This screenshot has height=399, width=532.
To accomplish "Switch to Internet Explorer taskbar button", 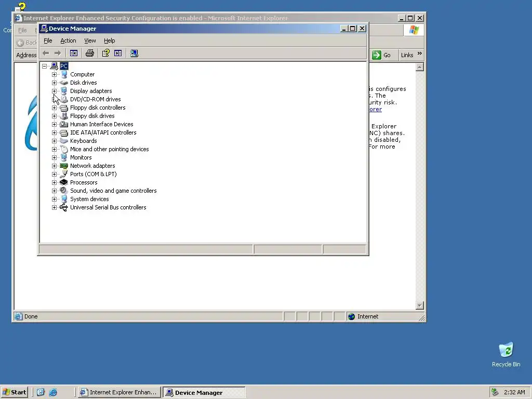I will point(119,392).
